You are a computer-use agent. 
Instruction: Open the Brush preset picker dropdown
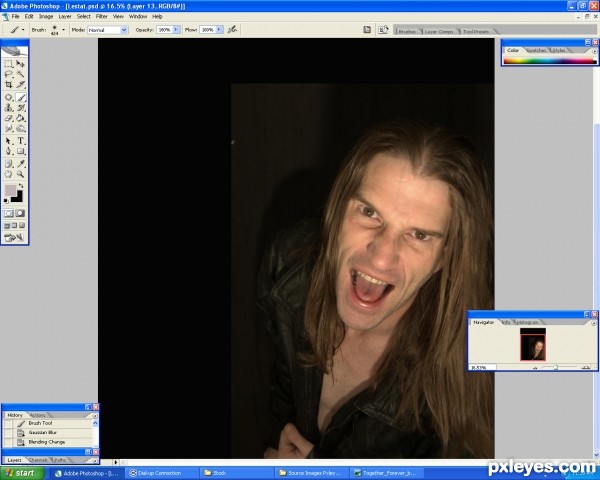63,29
